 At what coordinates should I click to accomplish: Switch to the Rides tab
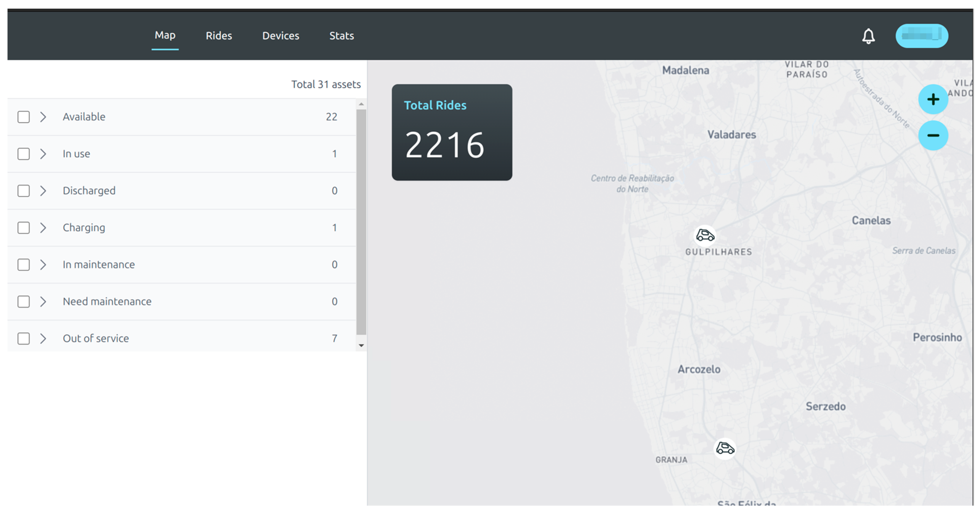point(219,36)
